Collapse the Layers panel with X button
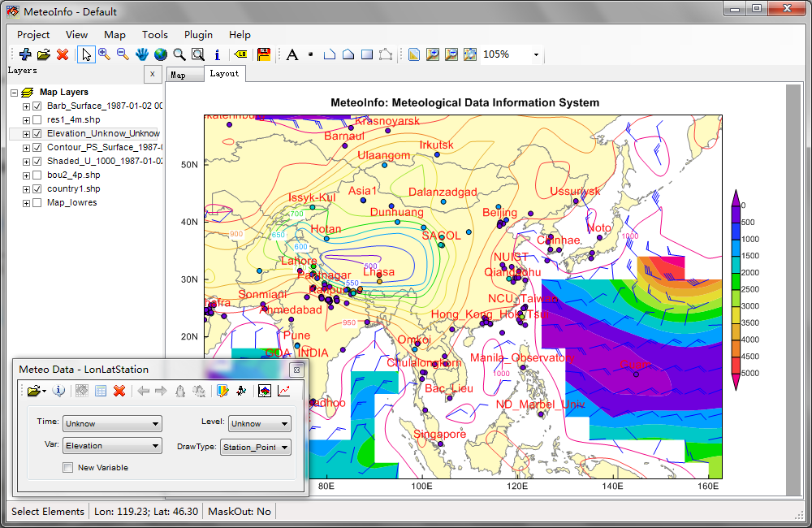This screenshot has width=812, height=528. tap(153, 74)
